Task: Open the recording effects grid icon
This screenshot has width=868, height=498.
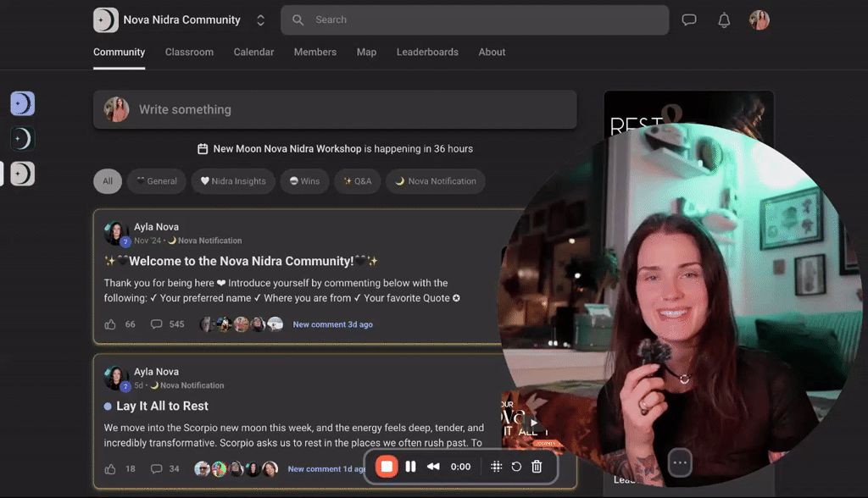Action: (497, 466)
